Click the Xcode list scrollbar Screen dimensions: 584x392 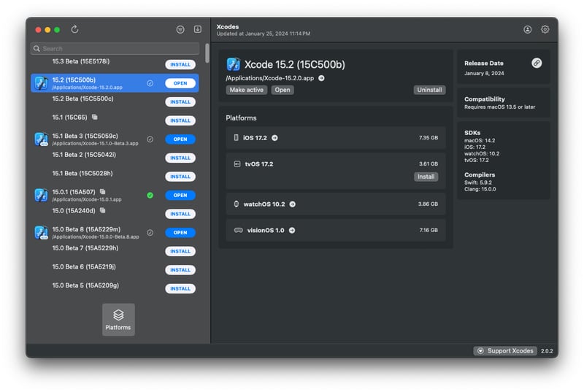207,53
